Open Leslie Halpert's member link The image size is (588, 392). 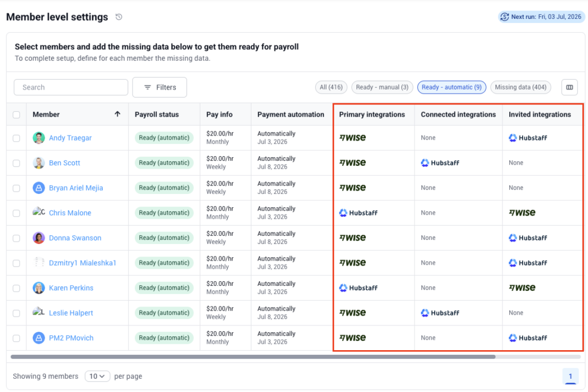point(71,313)
